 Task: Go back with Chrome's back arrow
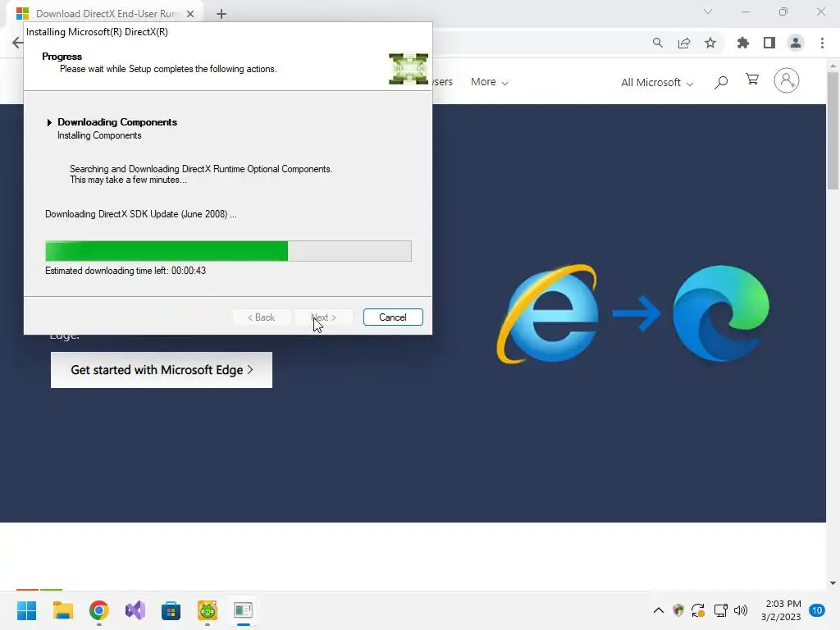coord(17,43)
